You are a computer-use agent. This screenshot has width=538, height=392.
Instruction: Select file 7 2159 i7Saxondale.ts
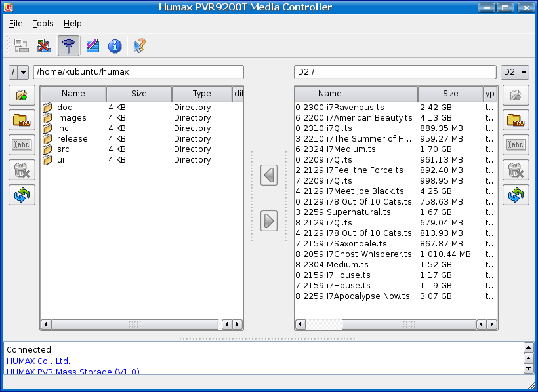[x=341, y=244]
